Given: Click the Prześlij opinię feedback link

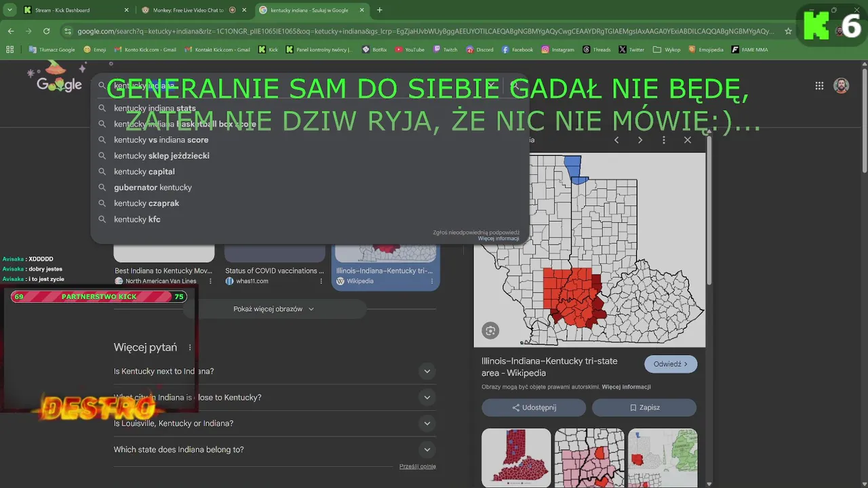Looking at the screenshot, I should coord(418,466).
